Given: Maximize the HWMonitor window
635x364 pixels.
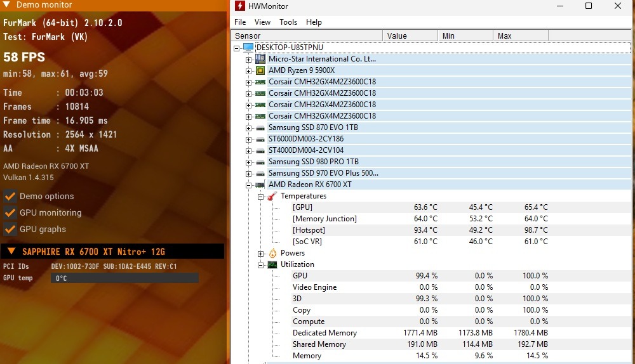Looking at the screenshot, I should (x=589, y=6).
